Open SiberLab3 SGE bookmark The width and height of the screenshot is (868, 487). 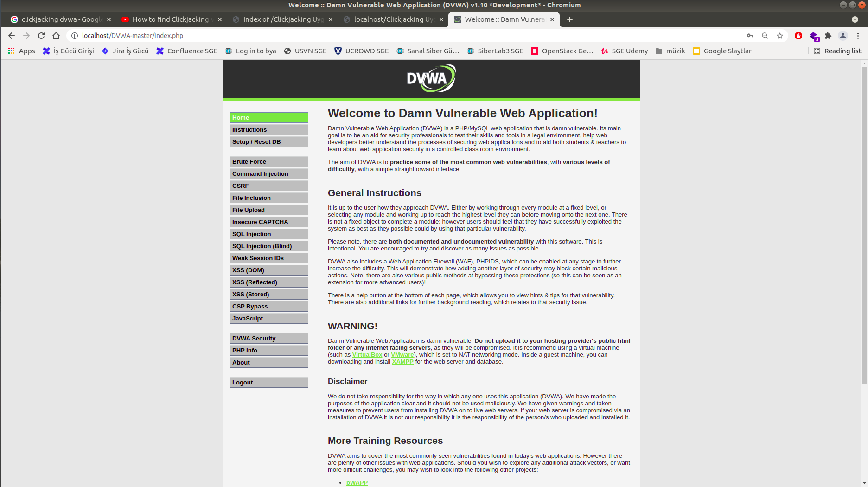[495, 51]
